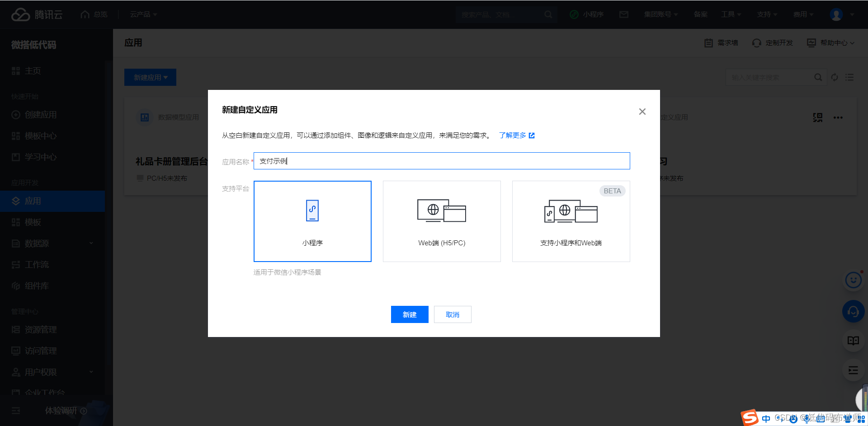868x426 pixels.
Task: Click the user avatar icon
Action: 836,14
